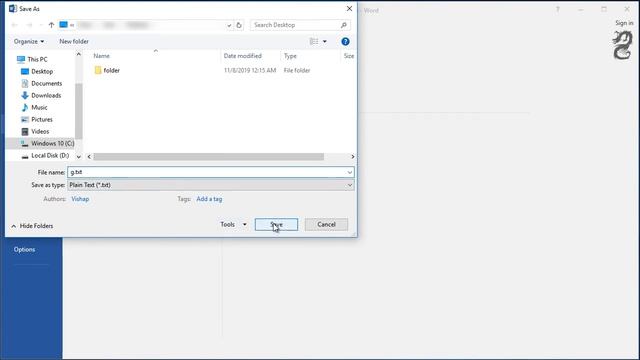
Task: Expand the File name dropdown arrow
Action: tap(350, 172)
